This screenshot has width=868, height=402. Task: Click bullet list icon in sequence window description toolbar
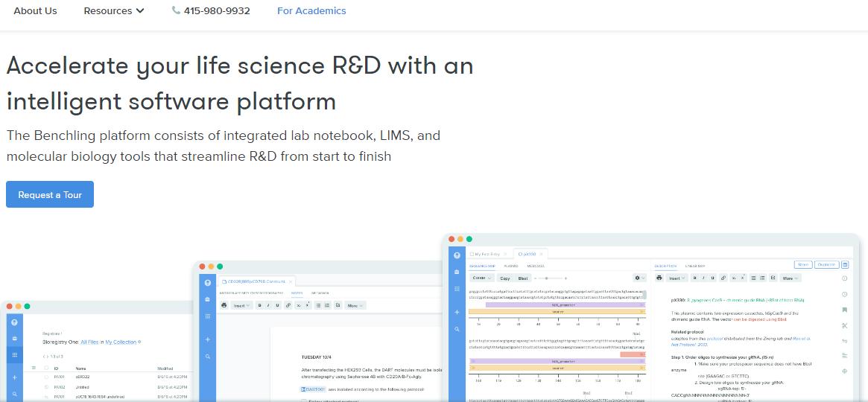coord(754,278)
